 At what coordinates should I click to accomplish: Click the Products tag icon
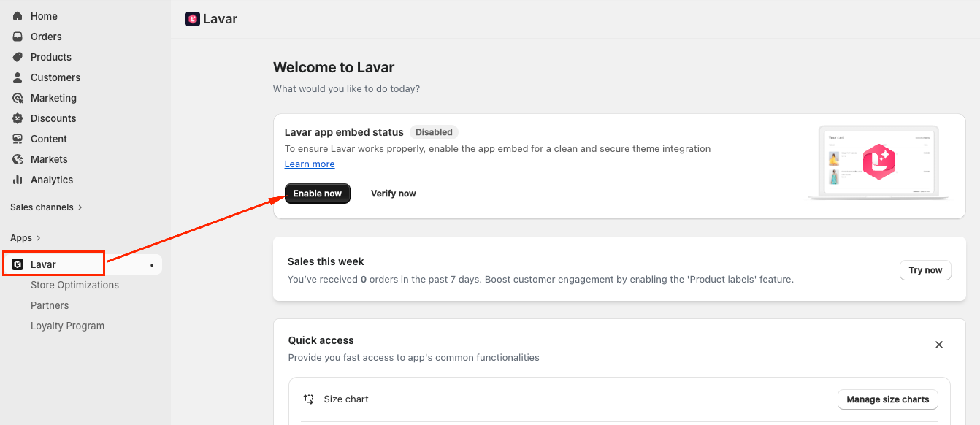pyautogui.click(x=18, y=57)
